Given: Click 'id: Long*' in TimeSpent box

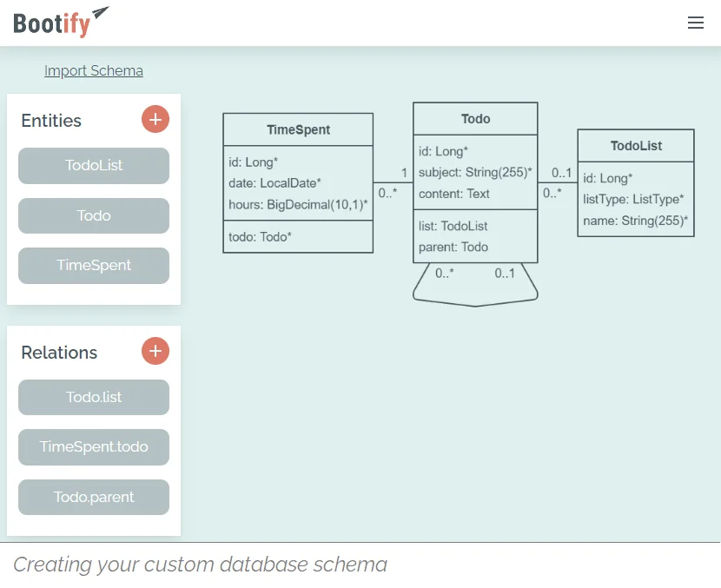Looking at the screenshot, I should pos(253,162).
